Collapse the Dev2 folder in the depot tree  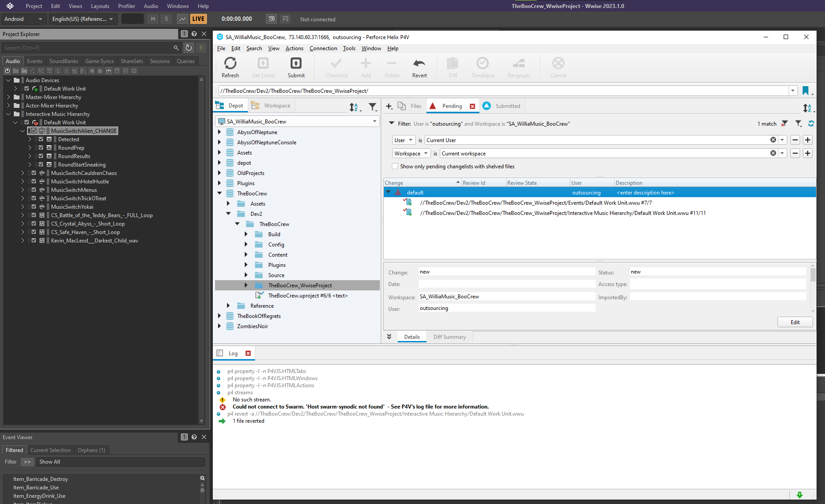tap(228, 214)
